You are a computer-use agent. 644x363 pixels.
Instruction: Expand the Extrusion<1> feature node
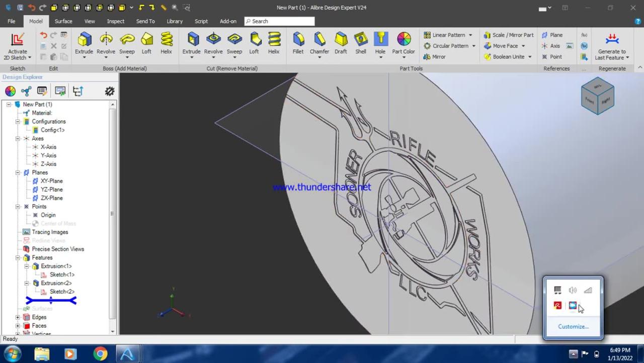click(27, 266)
